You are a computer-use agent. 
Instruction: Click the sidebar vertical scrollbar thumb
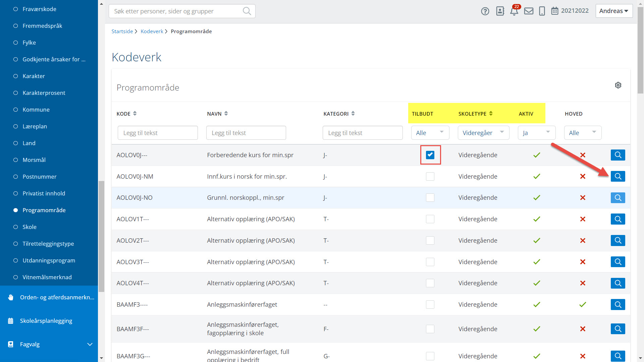coord(101,236)
